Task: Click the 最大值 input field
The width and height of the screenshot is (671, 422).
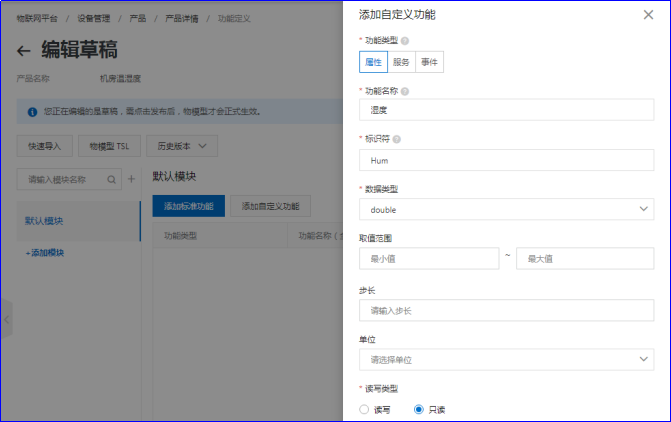Action: [585, 259]
